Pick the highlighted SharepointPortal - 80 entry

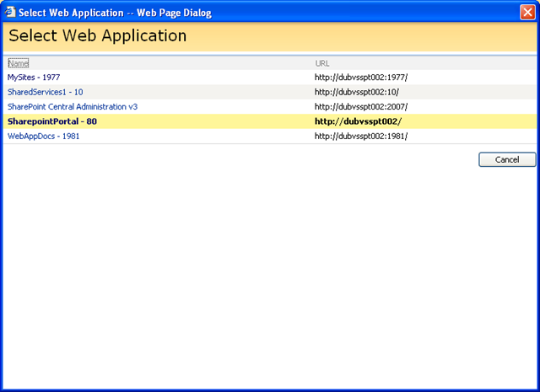tap(52, 121)
